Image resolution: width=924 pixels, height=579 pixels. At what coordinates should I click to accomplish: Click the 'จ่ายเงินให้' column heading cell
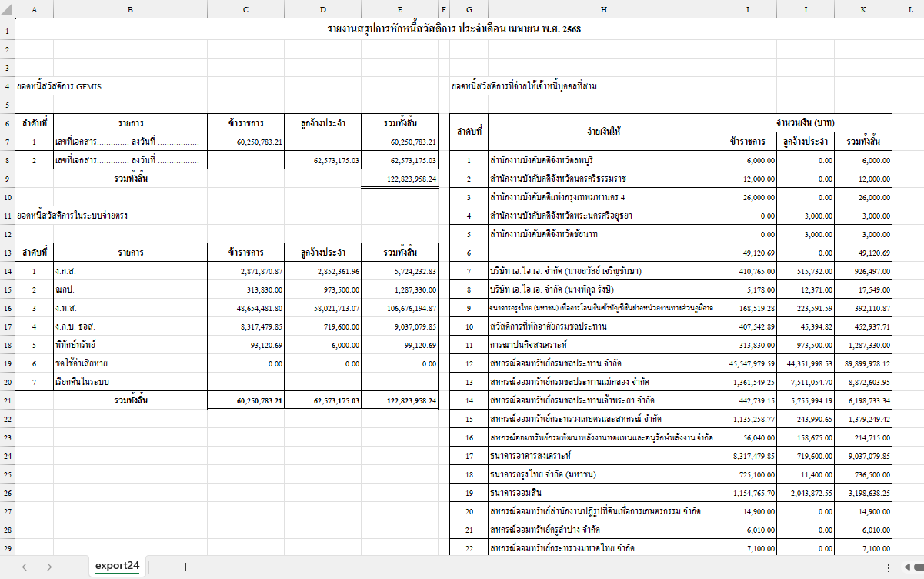pos(604,132)
